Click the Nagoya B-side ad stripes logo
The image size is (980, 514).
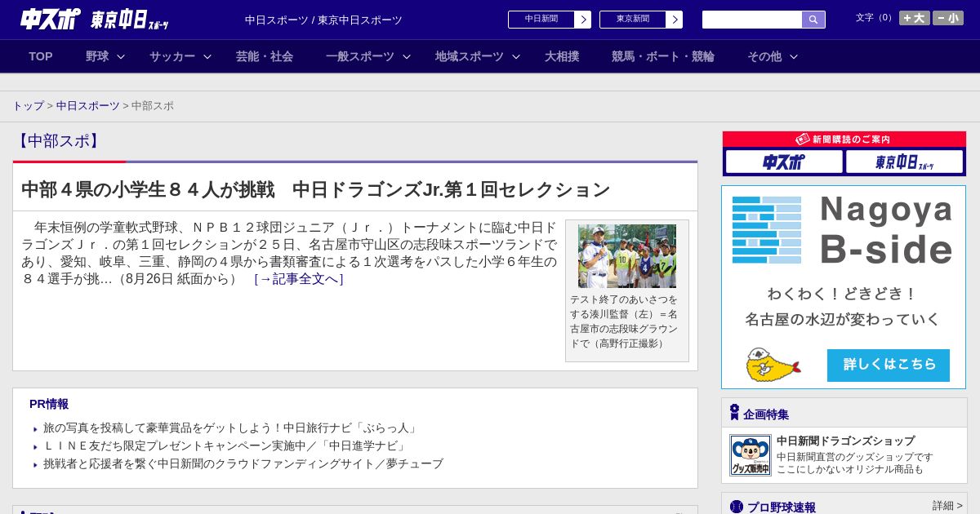[767, 229]
